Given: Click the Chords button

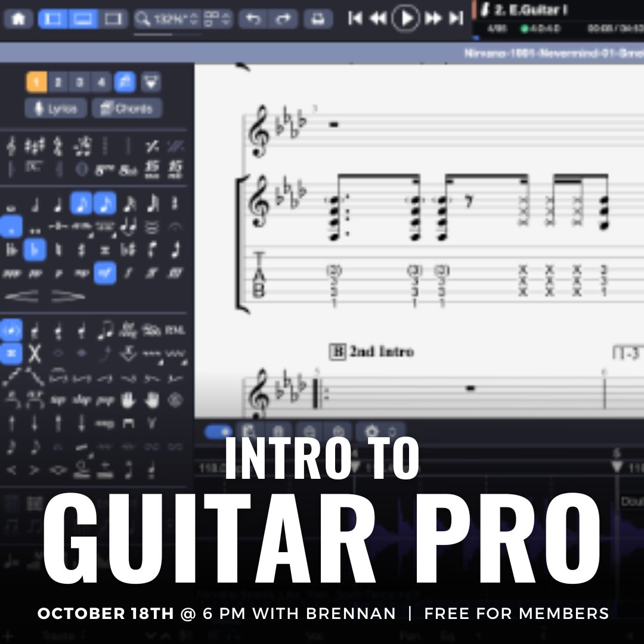Looking at the screenshot, I should (126, 109).
